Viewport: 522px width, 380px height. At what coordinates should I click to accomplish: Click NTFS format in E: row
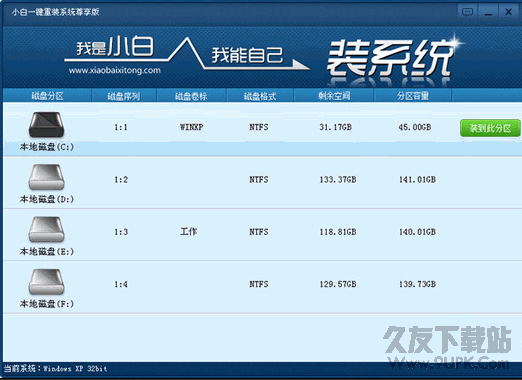coord(259,232)
